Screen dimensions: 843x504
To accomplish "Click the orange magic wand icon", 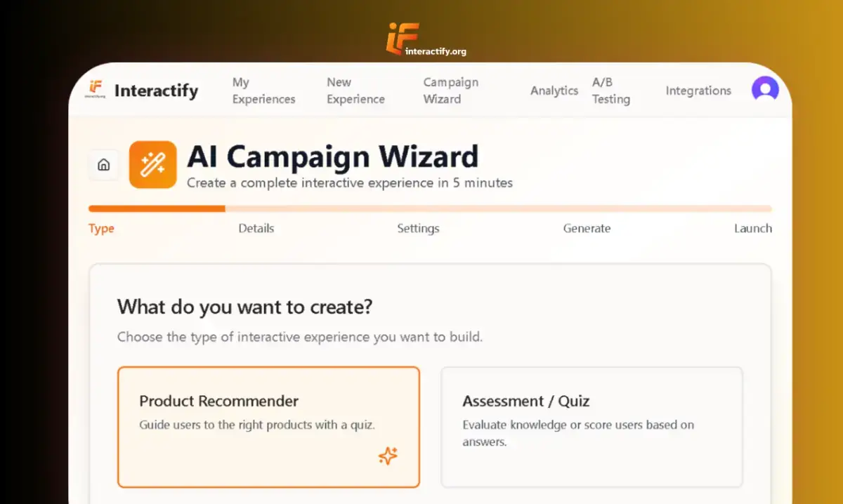I will click(152, 165).
